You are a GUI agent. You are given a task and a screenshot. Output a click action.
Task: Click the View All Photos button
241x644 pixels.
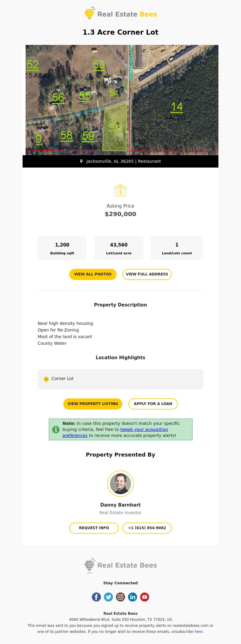coord(93,274)
